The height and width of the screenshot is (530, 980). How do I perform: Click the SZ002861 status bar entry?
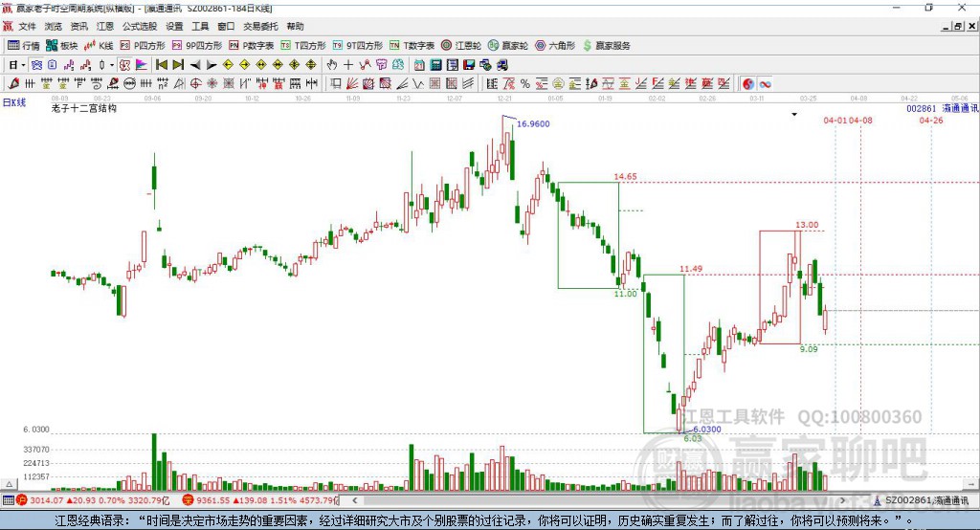[922, 500]
